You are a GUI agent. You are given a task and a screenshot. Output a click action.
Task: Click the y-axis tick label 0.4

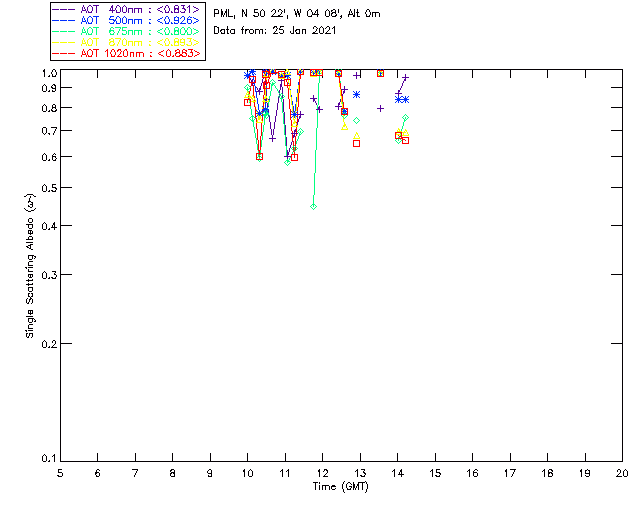[x=49, y=226]
